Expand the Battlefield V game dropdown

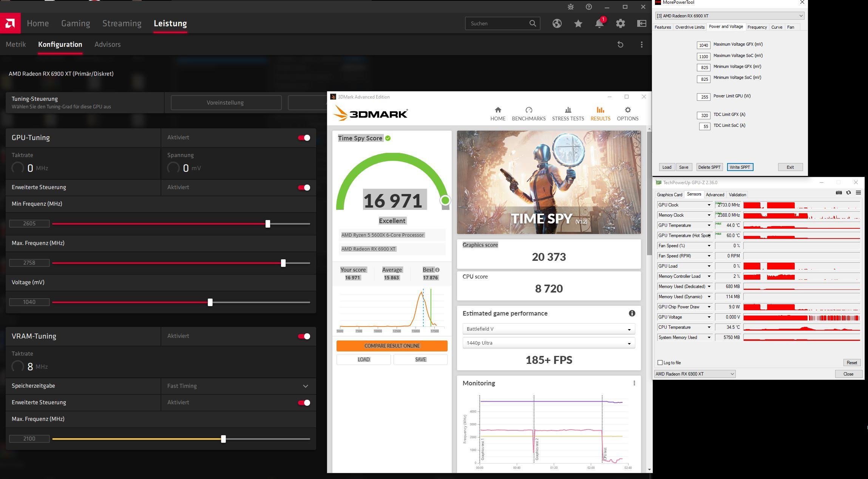pos(548,329)
